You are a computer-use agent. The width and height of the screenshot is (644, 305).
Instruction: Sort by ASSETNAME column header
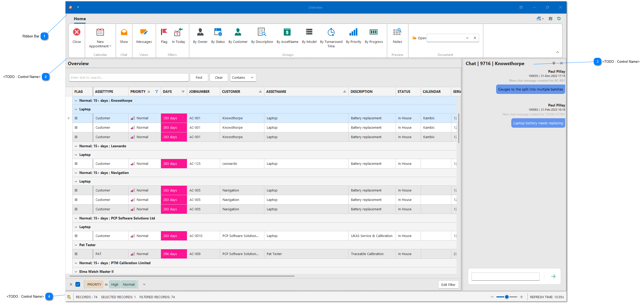306,92
